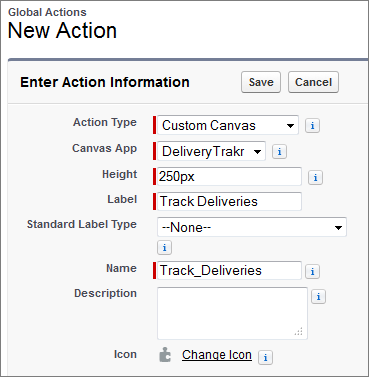Click inside the Description text area
This screenshot has height=377, width=369.
(232, 313)
